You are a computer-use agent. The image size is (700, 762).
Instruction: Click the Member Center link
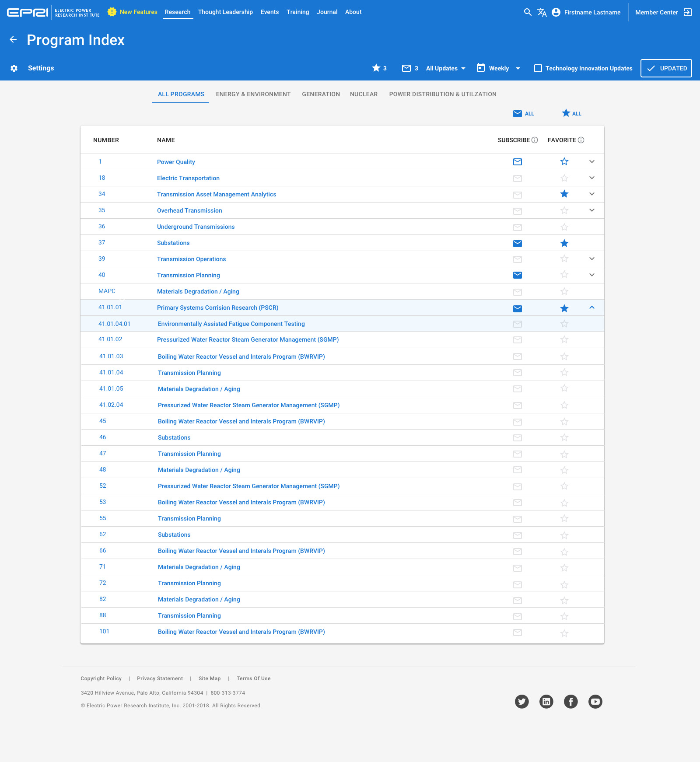click(x=657, y=12)
